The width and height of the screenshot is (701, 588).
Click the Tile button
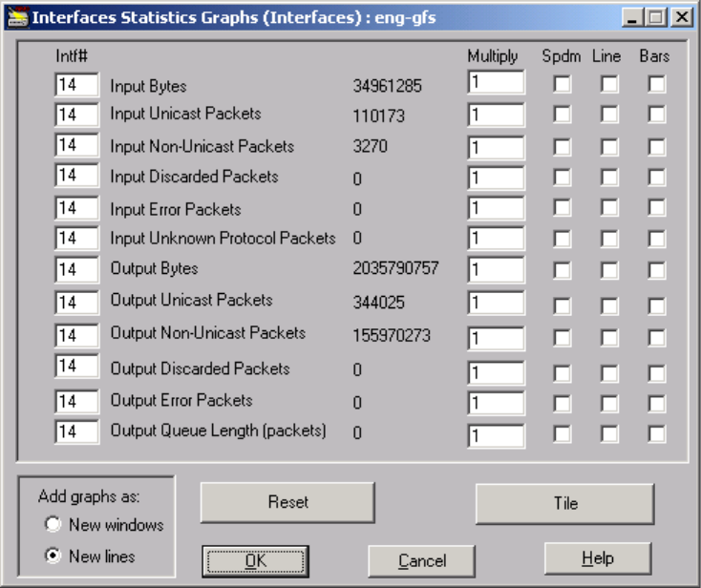565,504
